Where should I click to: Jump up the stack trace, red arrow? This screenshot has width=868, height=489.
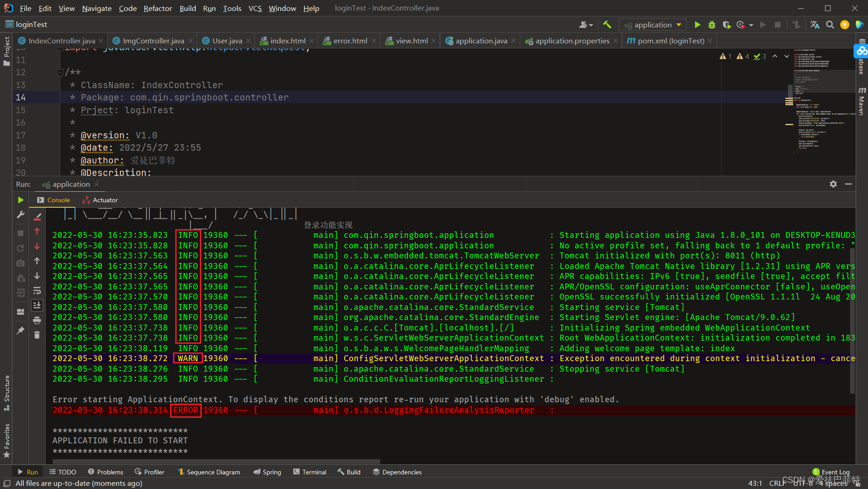pos(37,231)
